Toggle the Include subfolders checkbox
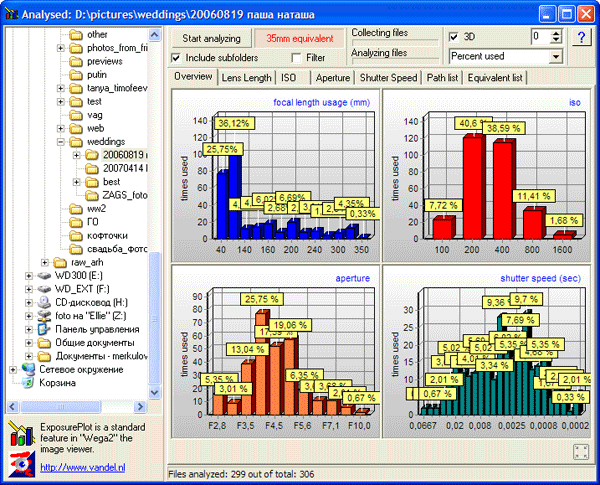 point(176,58)
